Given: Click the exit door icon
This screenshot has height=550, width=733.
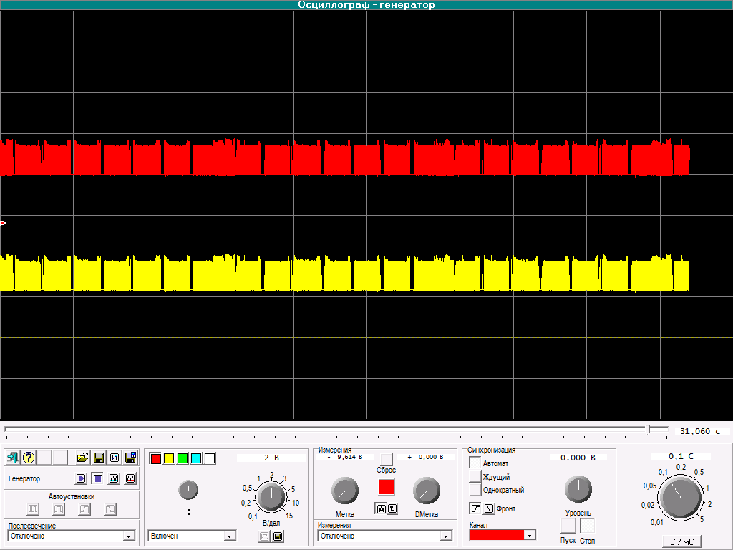Looking at the screenshot, I should click(x=13, y=457).
